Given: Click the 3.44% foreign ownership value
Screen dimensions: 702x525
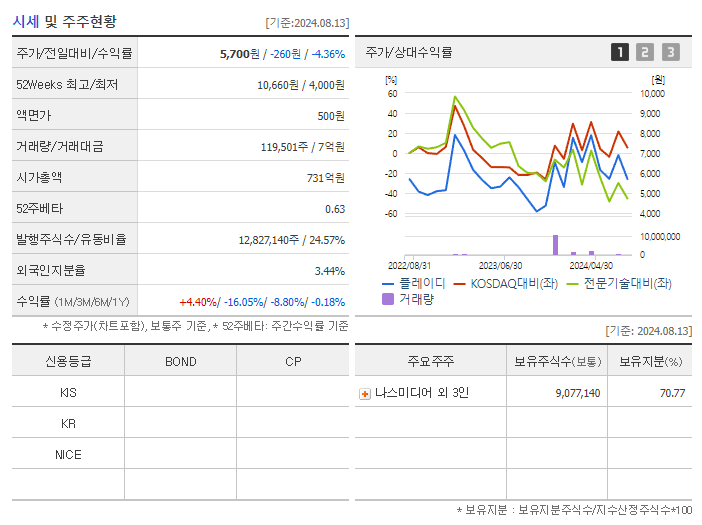Looking at the screenshot, I should click(330, 271).
